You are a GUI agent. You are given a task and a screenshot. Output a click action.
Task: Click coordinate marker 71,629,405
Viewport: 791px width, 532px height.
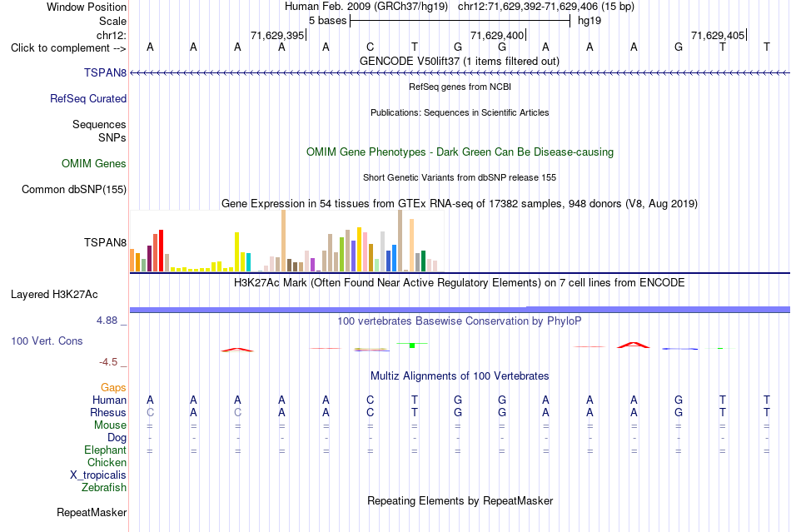(x=718, y=35)
